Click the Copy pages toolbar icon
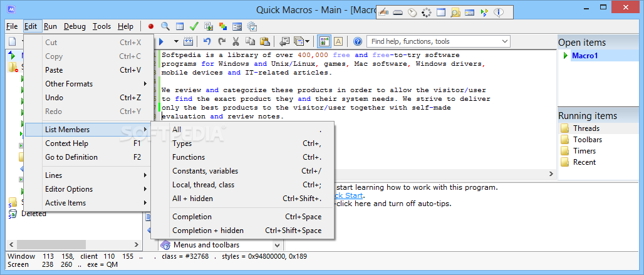Viewport: 644px width, 275px height. pyautogui.click(x=250, y=41)
